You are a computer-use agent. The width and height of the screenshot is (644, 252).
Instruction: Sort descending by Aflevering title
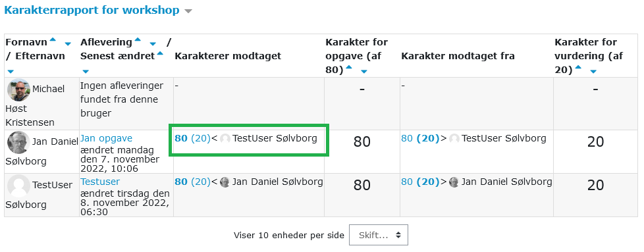point(153,43)
